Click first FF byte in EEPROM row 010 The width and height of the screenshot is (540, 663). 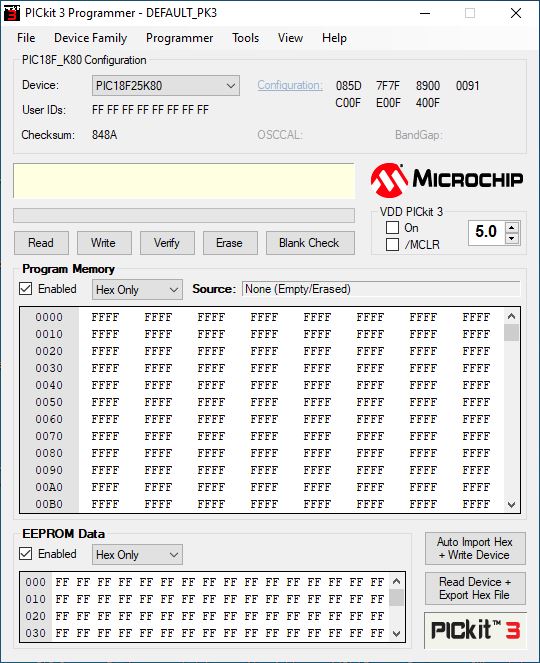[62, 599]
